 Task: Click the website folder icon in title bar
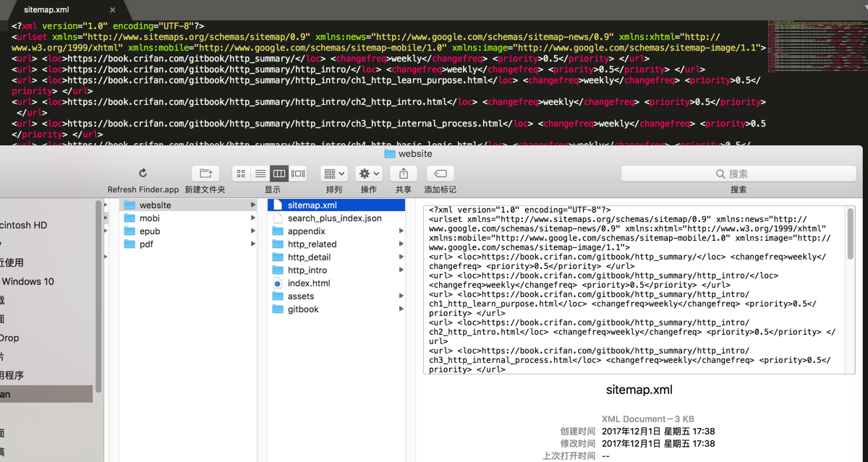[390, 154]
